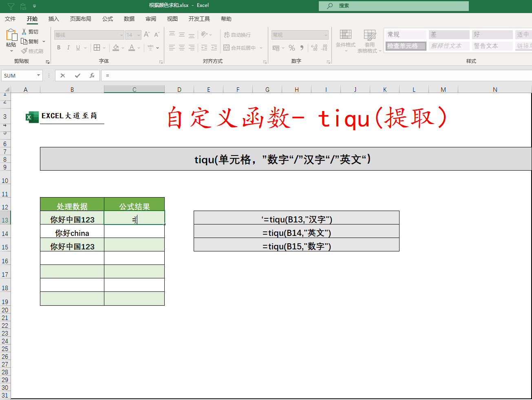Open the Clipboard (剪贴板) dialog launcher
The height and width of the screenshot is (400, 532).
click(x=48, y=62)
